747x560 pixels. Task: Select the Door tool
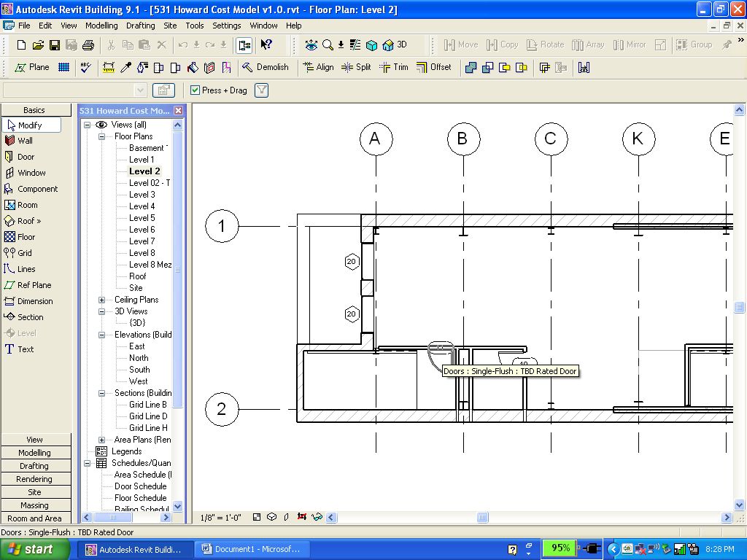pos(20,157)
